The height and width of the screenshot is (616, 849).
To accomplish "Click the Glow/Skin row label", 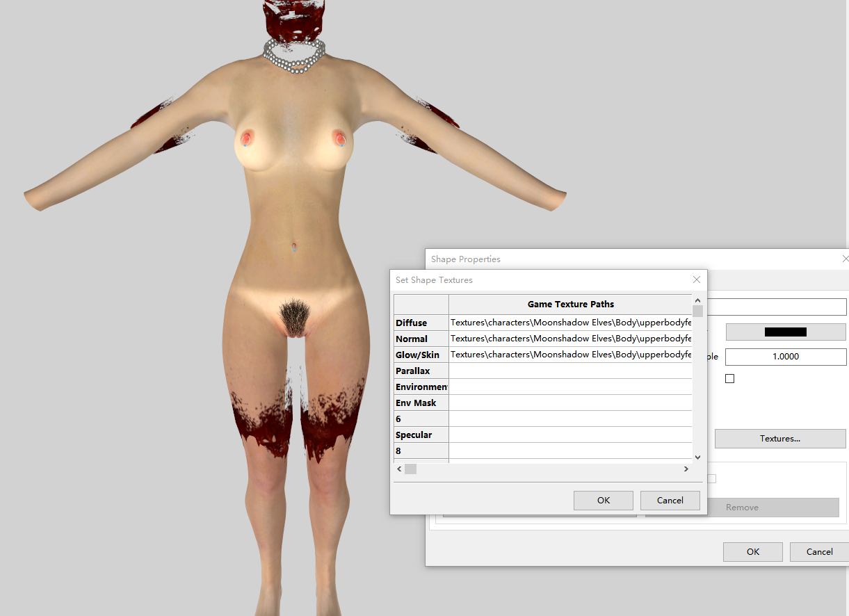I will tap(421, 355).
